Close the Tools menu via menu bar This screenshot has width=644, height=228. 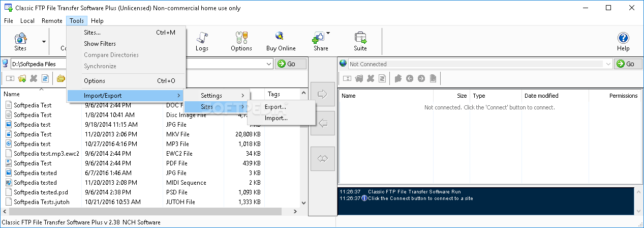point(77,21)
